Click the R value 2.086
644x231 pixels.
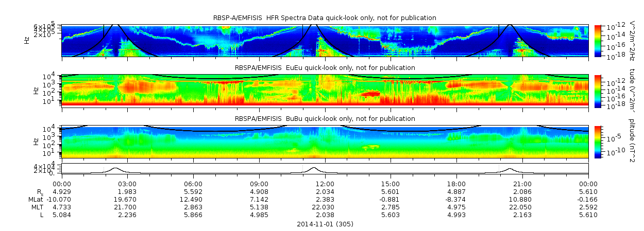tap(522, 192)
